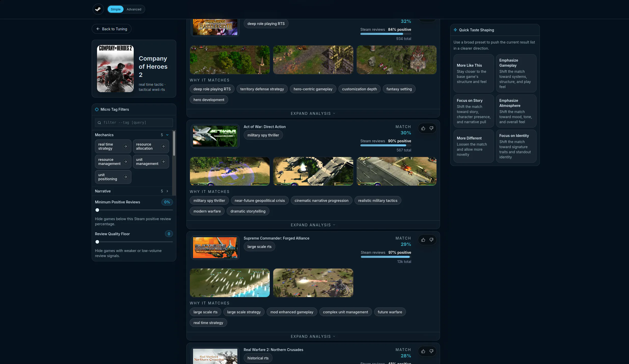
Task: Click the mod enhanced gameplay tag
Action: [292, 312]
